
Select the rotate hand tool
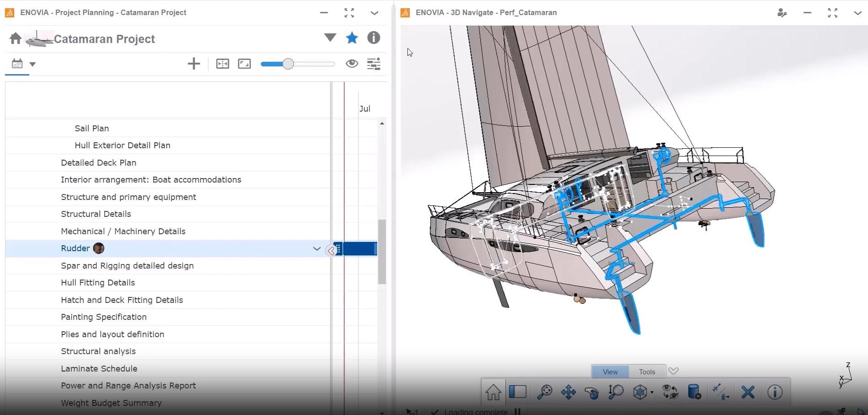click(x=591, y=393)
